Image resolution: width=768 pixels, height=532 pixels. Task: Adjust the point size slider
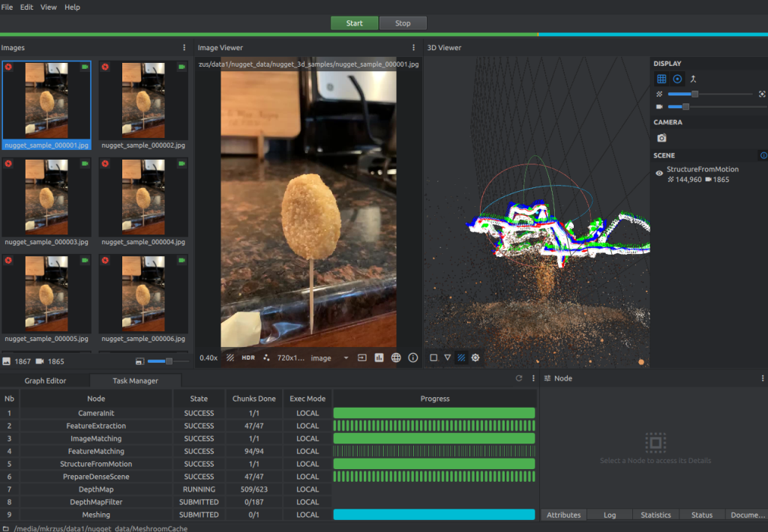694,94
